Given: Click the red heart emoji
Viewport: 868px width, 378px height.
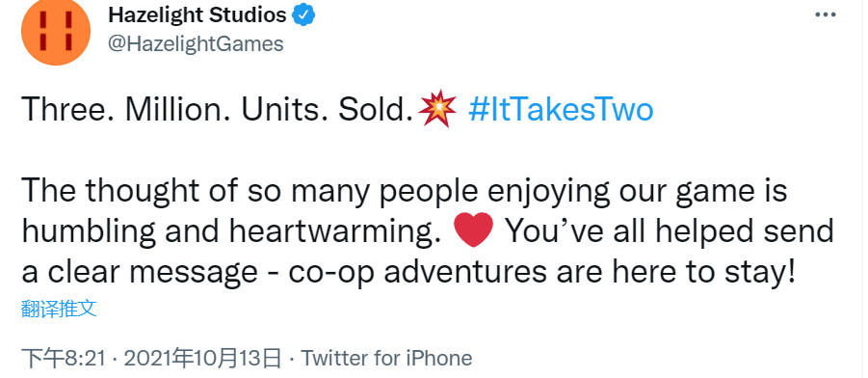Looking at the screenshot, I should coord(473,230).
